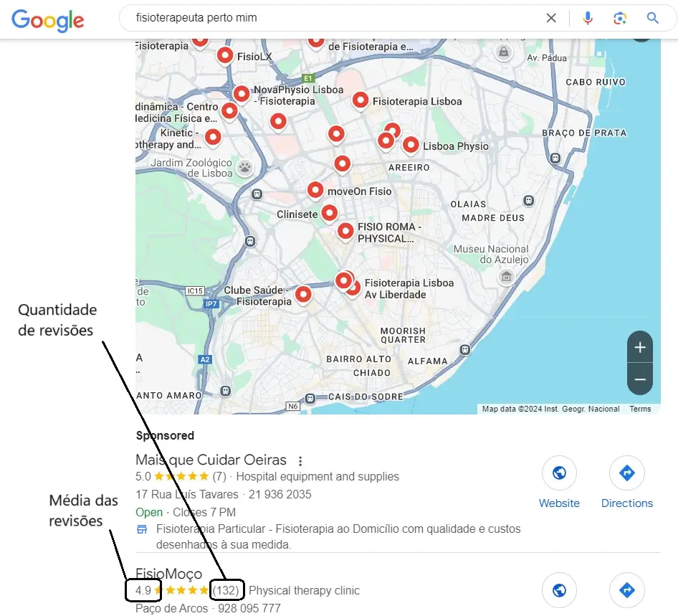The height and width of the screenshot is (616, 678).
Task: Clear the search query with X icon
Action: [551, 18]
